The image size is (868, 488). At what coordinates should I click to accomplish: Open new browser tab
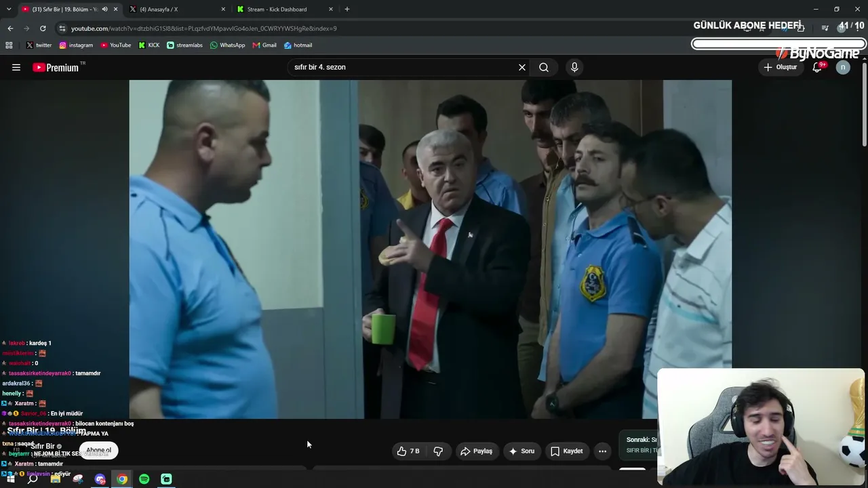(347, 9)
